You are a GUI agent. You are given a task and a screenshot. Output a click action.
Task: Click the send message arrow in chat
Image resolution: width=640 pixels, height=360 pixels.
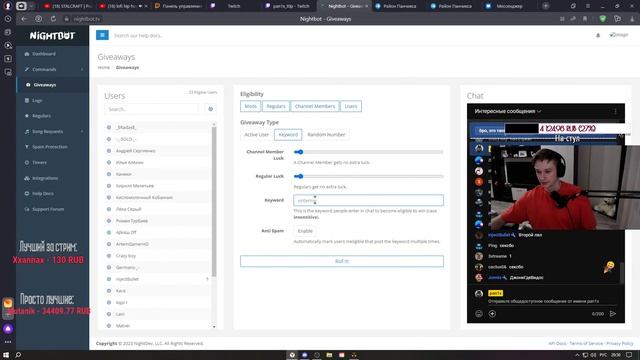(613, 313)
